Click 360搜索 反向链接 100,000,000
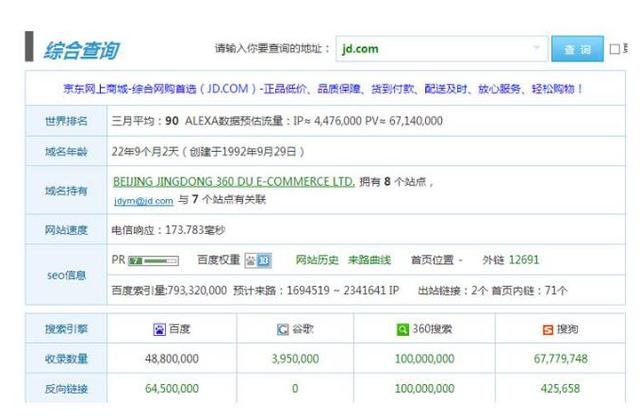640x418 pixels. point(424,389)
